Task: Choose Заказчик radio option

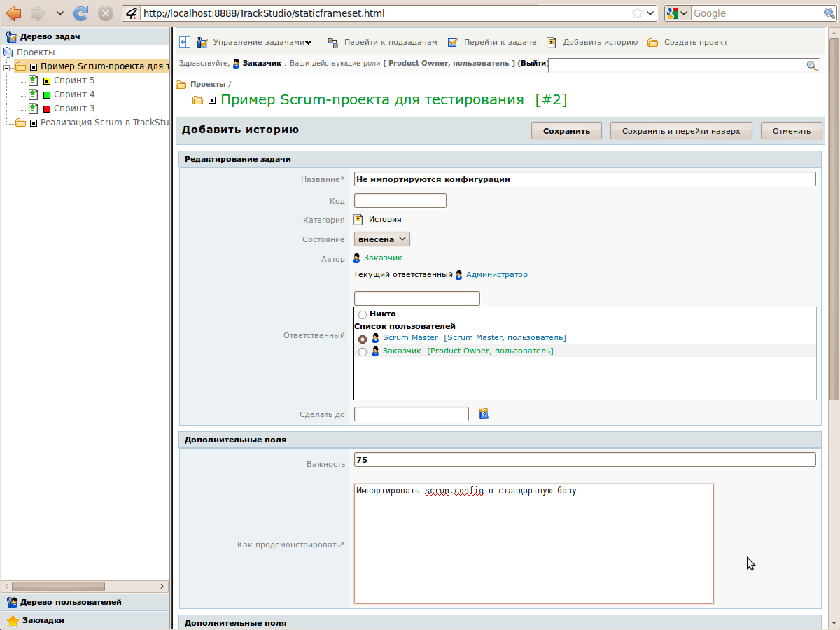Action: tap(363, 352)
